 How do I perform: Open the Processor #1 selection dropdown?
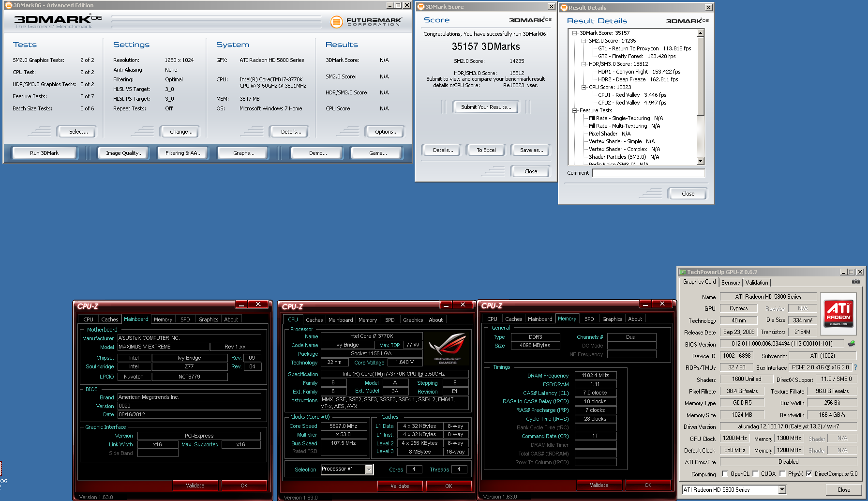[369, 469]
